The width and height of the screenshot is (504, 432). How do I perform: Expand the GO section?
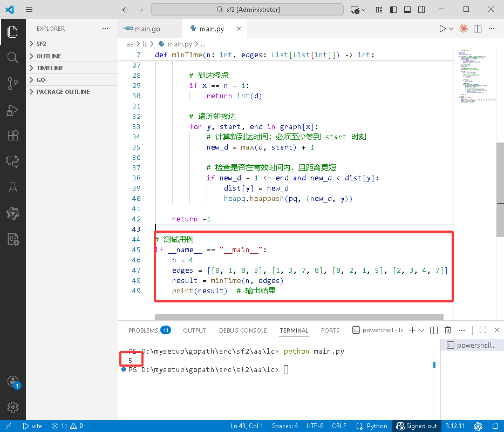coord(72,80)
